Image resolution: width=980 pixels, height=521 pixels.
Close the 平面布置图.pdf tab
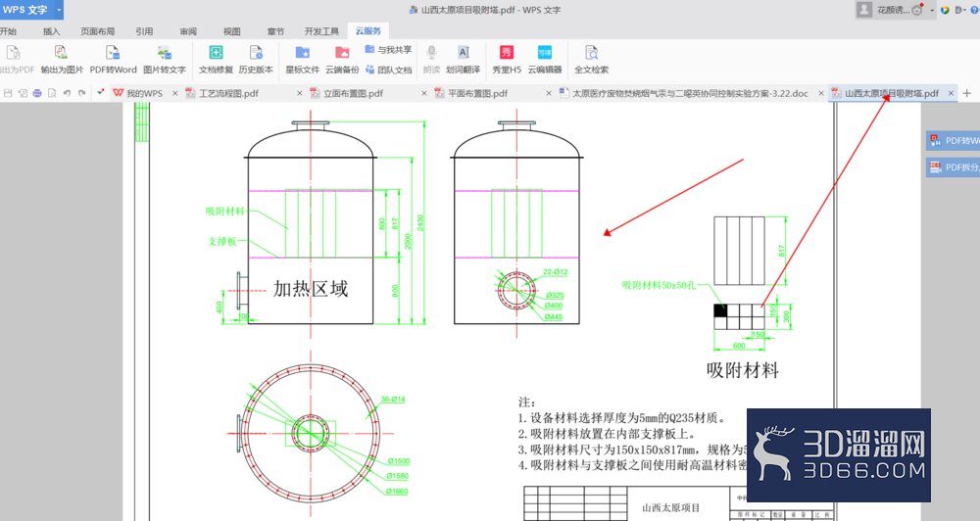(548, 93)
